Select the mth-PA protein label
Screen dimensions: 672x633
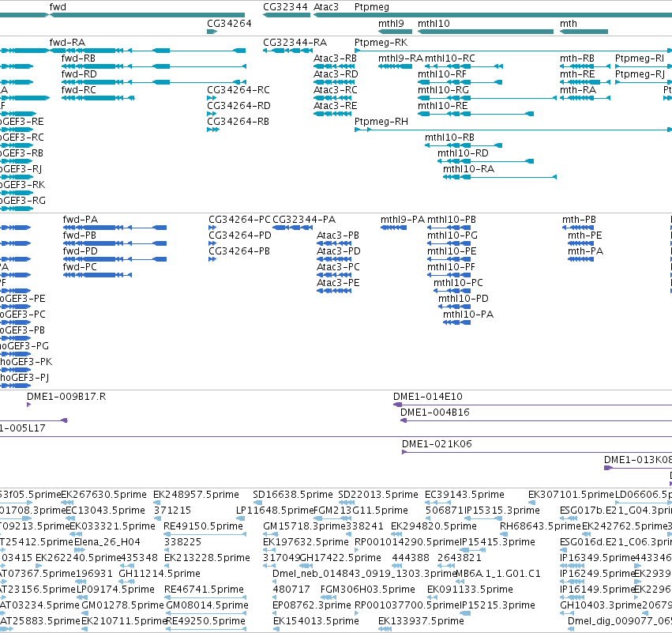585,251
